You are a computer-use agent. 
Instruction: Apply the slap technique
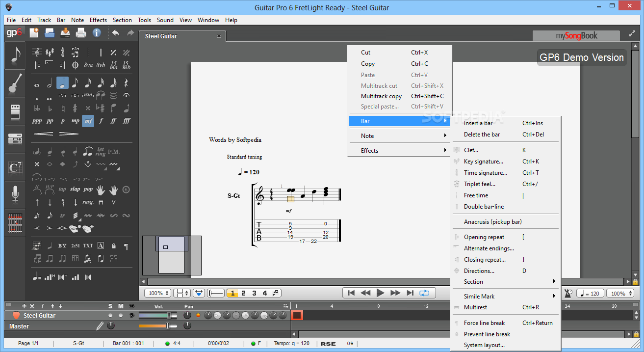tap(75, 189)
